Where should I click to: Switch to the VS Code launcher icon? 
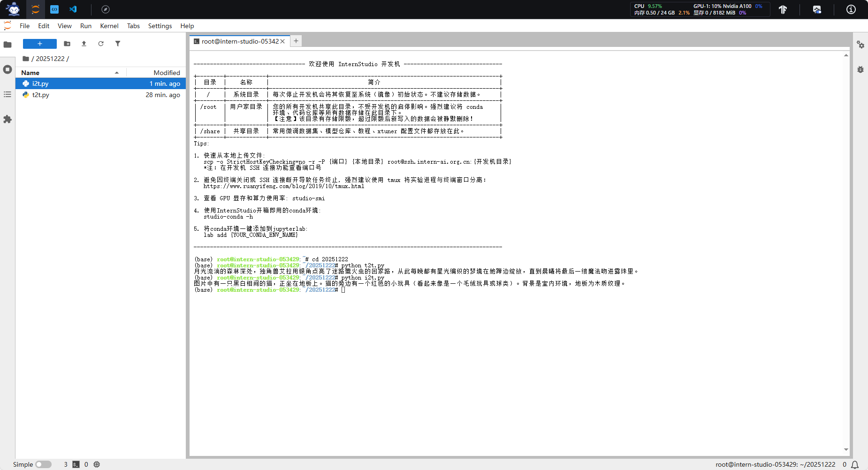73,9
